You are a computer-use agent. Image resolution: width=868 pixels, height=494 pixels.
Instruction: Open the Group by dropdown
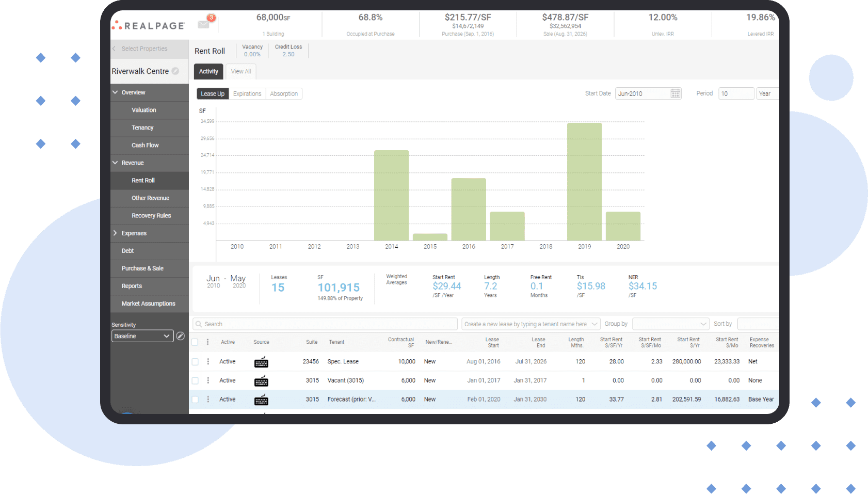[x=670, y=324]
